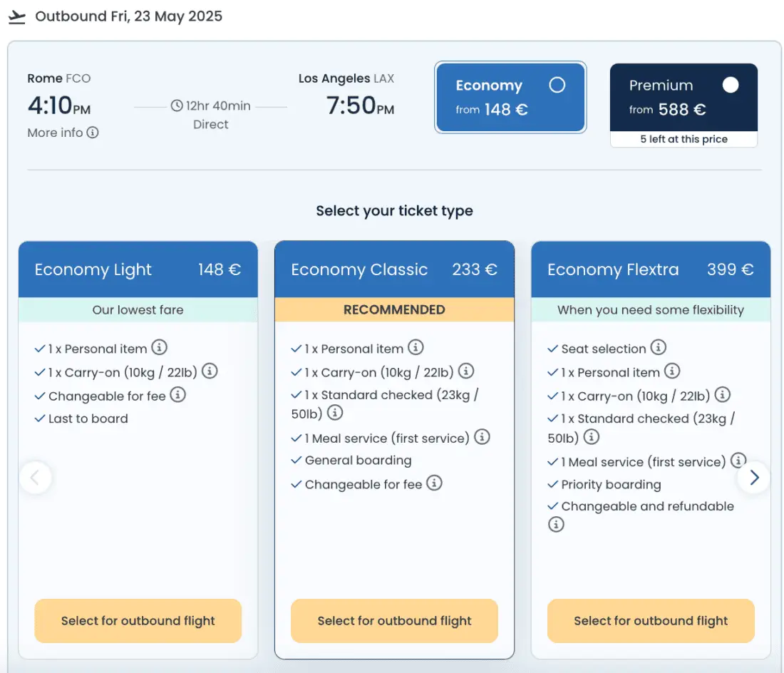Select Economy Light for outbound flight
The width and height of the screenshot is (784, 673).
pos(138,621)
